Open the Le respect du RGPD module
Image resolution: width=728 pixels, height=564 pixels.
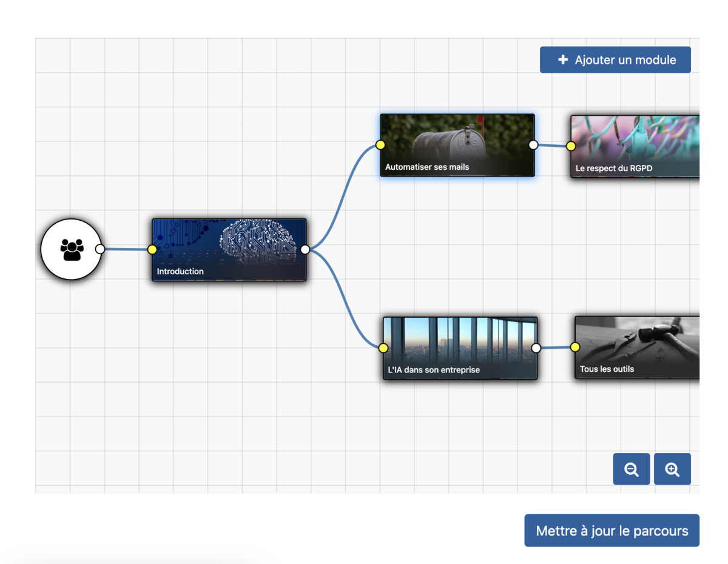click(635, 147)
